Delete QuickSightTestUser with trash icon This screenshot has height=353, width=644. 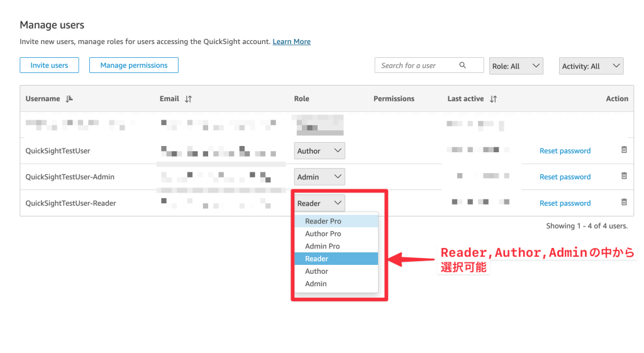[x=624, y=150]
